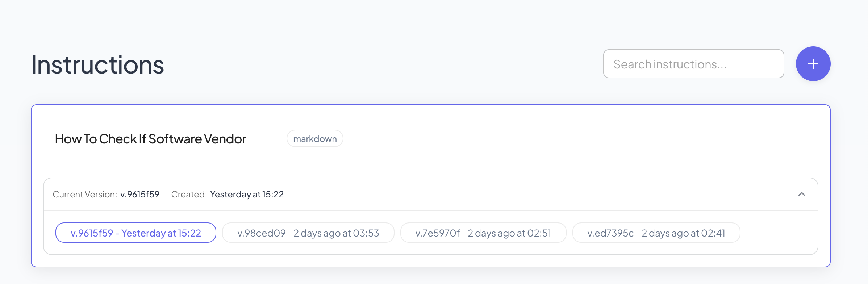Click the "Current Version:" label text

85,194
